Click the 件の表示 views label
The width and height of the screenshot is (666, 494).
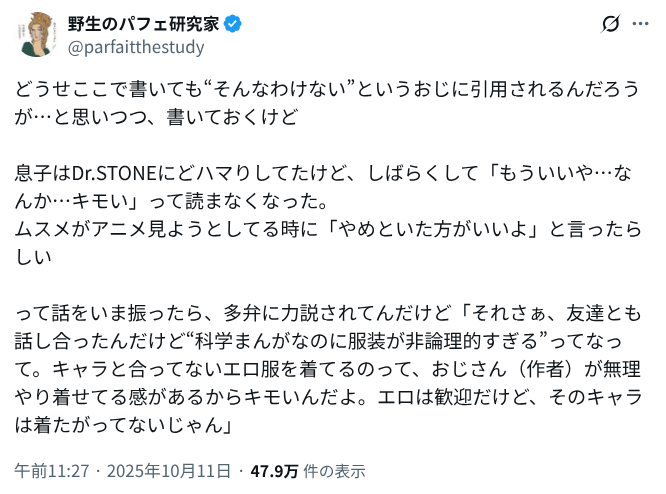(329, 470)
